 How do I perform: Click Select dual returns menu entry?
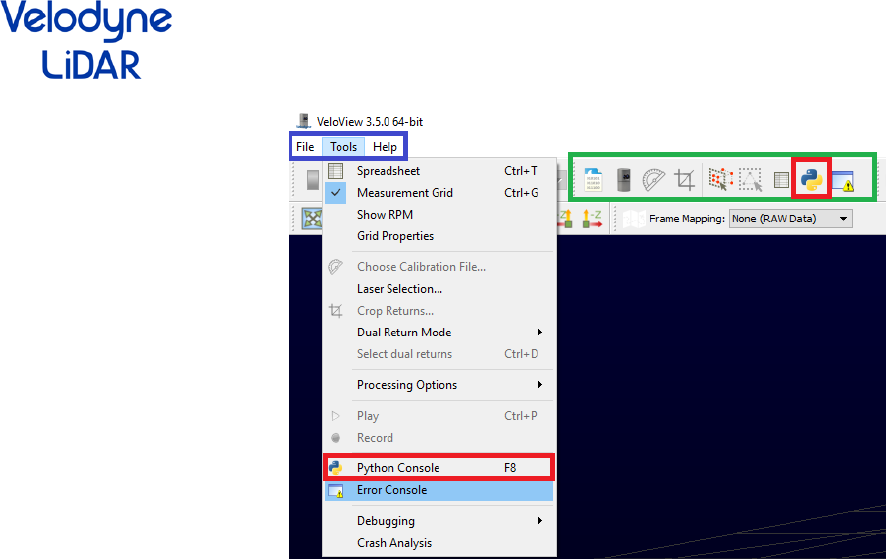[x=439, y=354]
